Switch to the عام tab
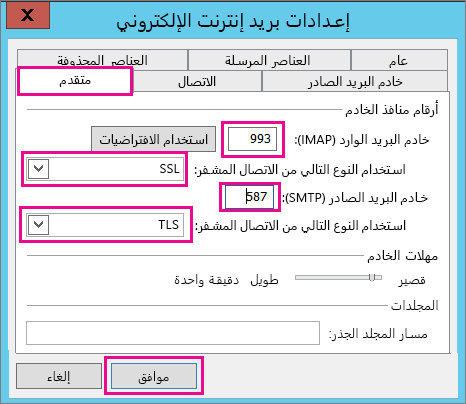Image resolution: width=466 pixels, height=404 pixels. click(399, 60)
